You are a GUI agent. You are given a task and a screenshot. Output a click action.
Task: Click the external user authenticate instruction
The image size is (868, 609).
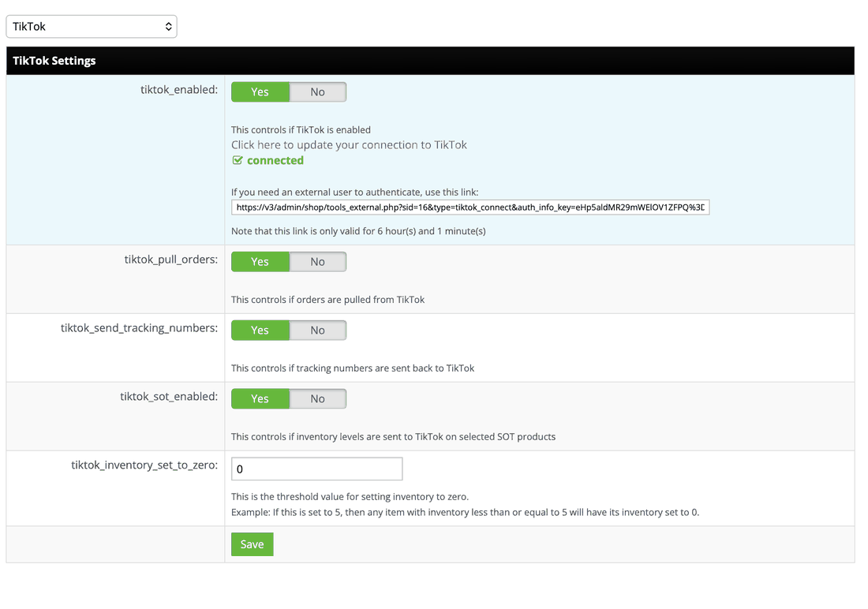[355, 192]
